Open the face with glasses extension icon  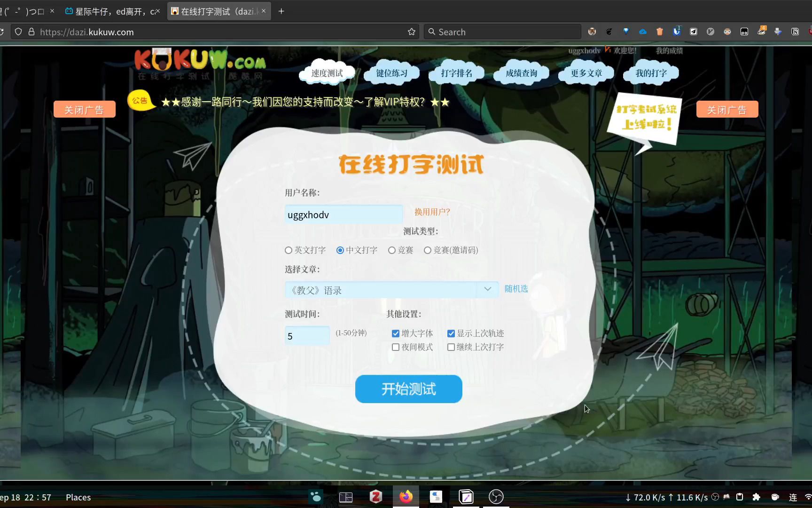(x=727, y=32)
